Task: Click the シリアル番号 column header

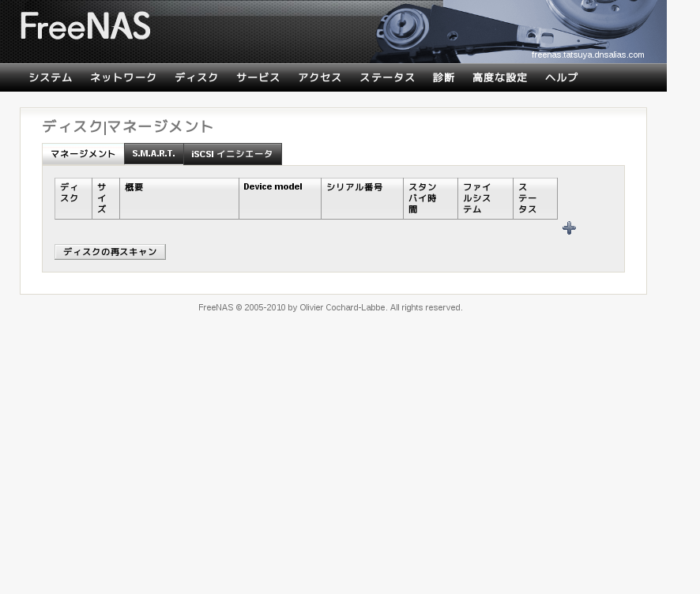Action: pyautogui.click(x=362, y=198)
